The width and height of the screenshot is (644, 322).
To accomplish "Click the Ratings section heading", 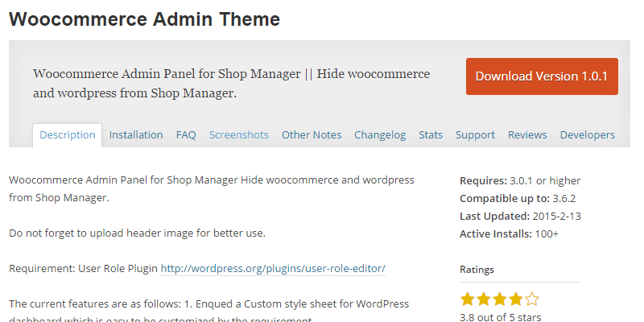I will click(477, 270).
